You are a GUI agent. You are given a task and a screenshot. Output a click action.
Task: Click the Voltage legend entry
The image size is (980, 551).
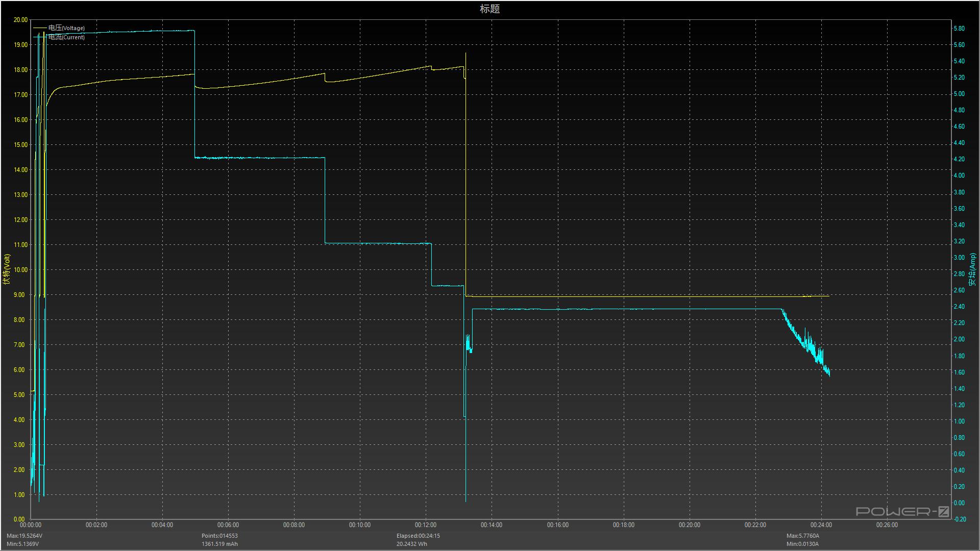(x=66, y=28)
